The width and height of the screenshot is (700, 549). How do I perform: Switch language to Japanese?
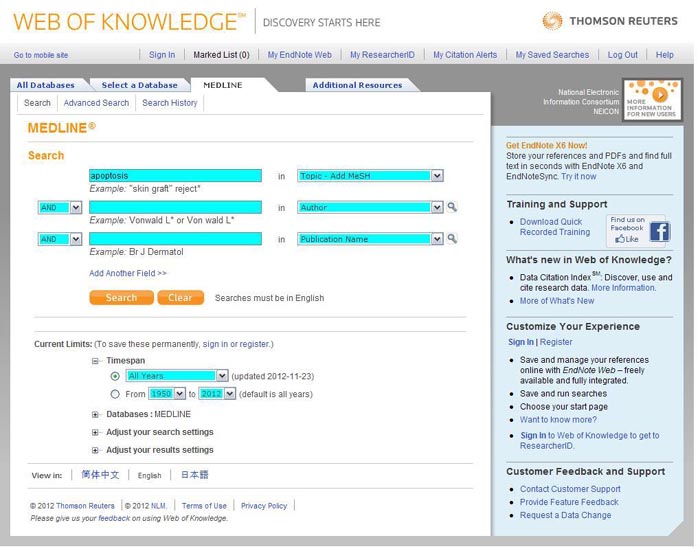(x=195, y=475)
